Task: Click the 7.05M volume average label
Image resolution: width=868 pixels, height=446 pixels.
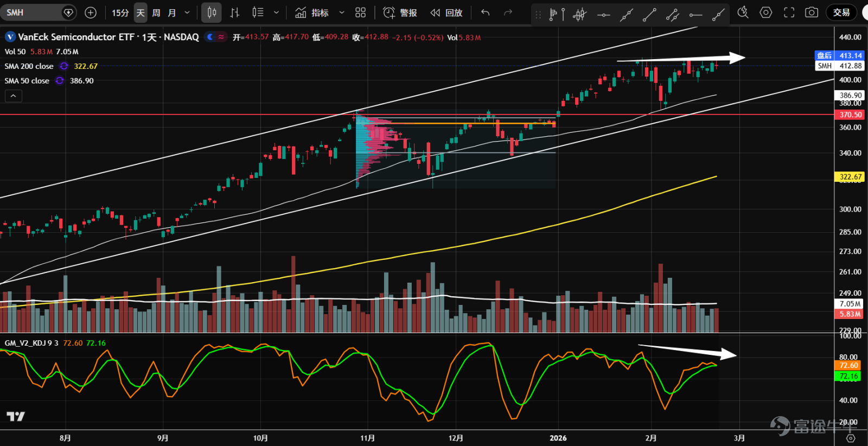Action: (x=849, y=304)
